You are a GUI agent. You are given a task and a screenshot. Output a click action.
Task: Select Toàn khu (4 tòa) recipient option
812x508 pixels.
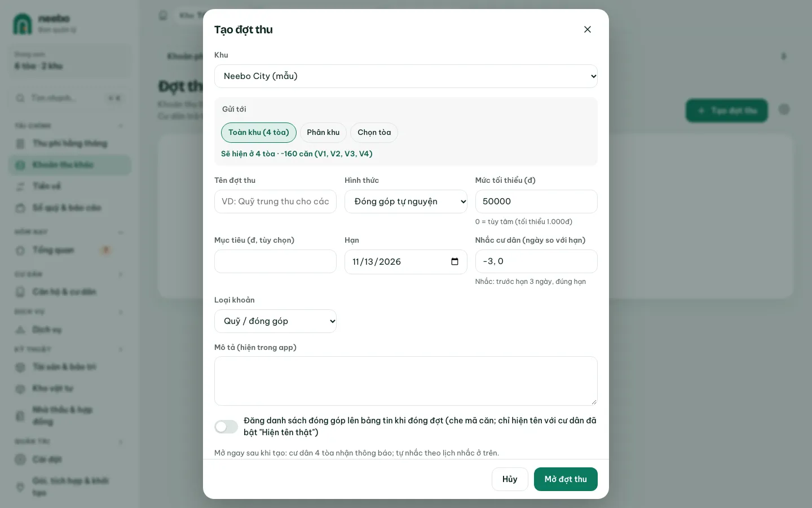259,133
